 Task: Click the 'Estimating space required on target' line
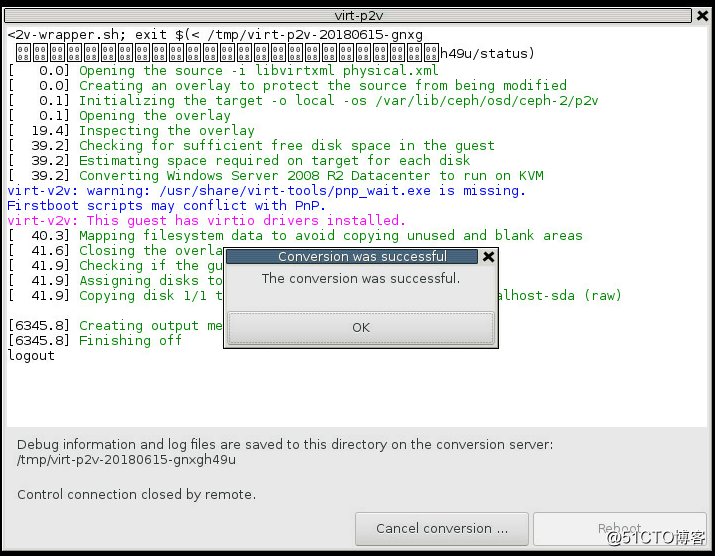(x=239, y=161)
